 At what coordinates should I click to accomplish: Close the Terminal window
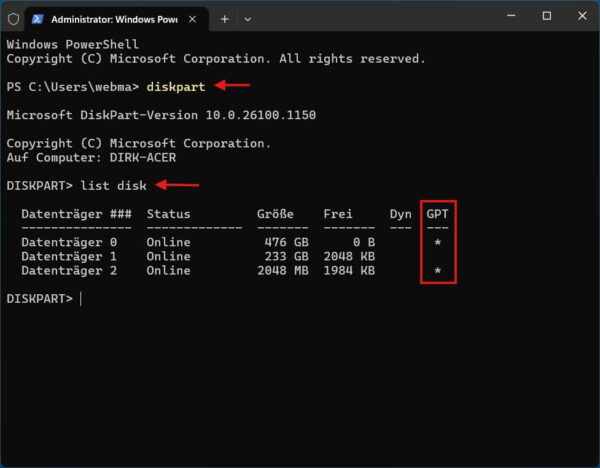pyautogui.click(x=582, y=16)
